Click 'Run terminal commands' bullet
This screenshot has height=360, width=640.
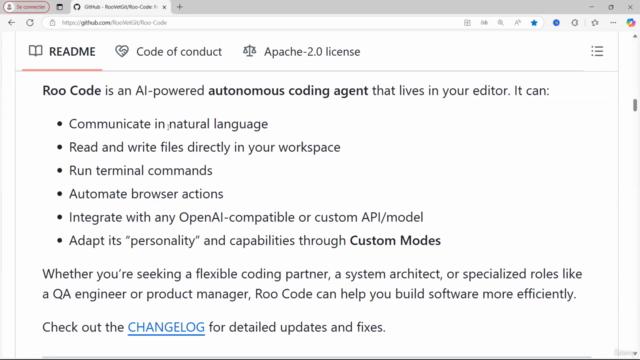140,170
